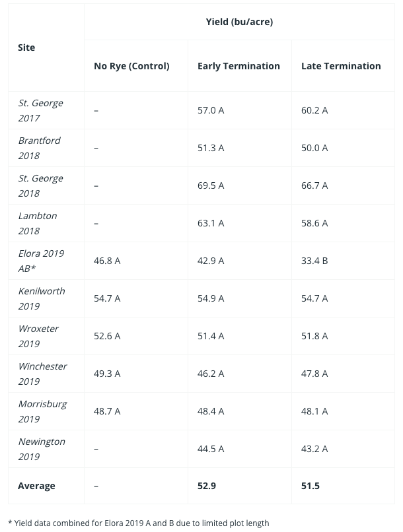Image resolution: width=403 pixels, height=532 pixels.
Task: Select the Brantford 2018 row label
Action: pyautogui.click(x=39, y=148)
